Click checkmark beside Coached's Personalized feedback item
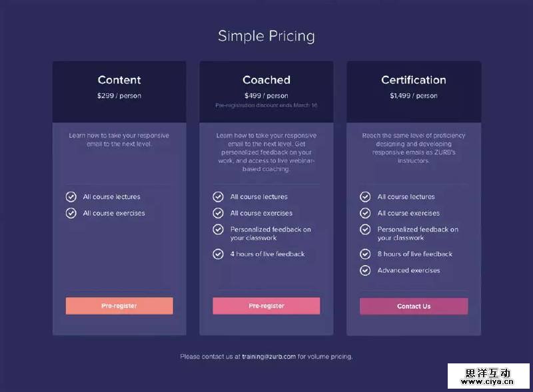 [218, 230]
